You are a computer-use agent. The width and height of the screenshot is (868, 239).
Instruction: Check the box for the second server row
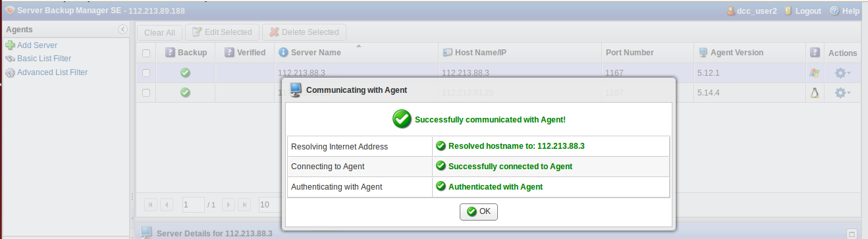(x=146, y=93)
